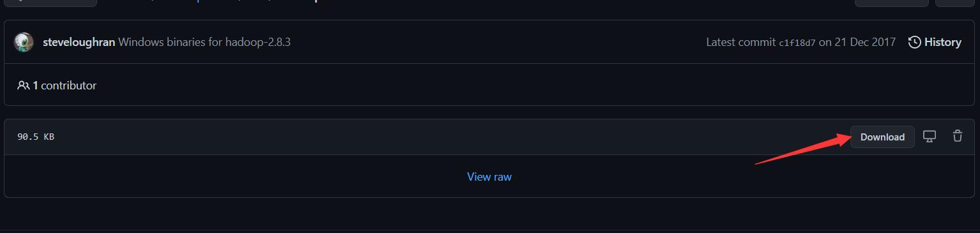Open the steveloughran username link

(79, 42)
